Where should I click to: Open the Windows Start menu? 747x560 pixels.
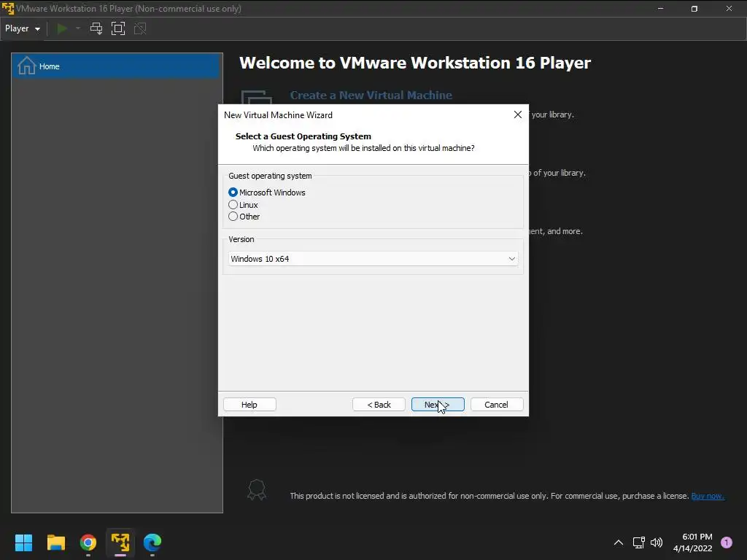(23, 542)
